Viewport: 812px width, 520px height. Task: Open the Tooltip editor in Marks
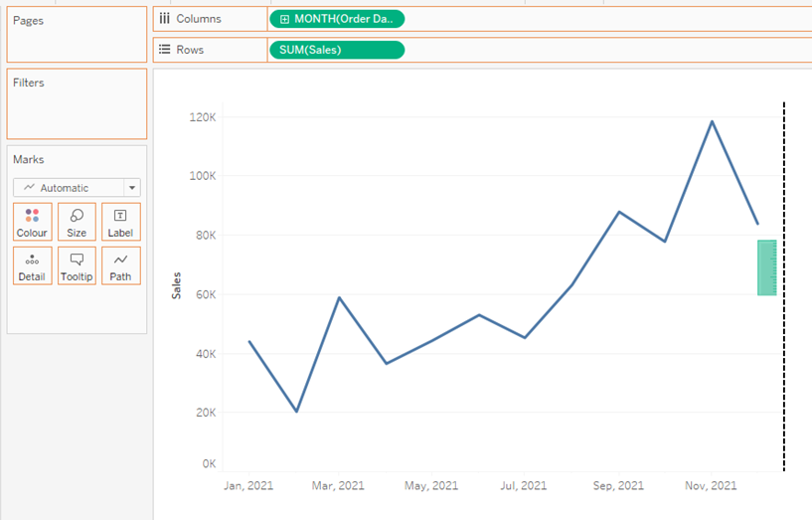(x=77, y=265)
